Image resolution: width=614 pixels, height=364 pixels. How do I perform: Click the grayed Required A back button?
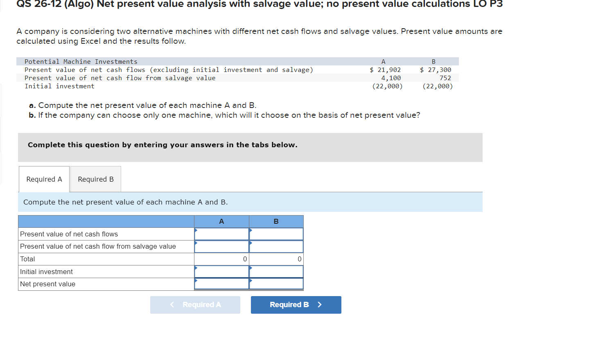[x=195, y=305]
